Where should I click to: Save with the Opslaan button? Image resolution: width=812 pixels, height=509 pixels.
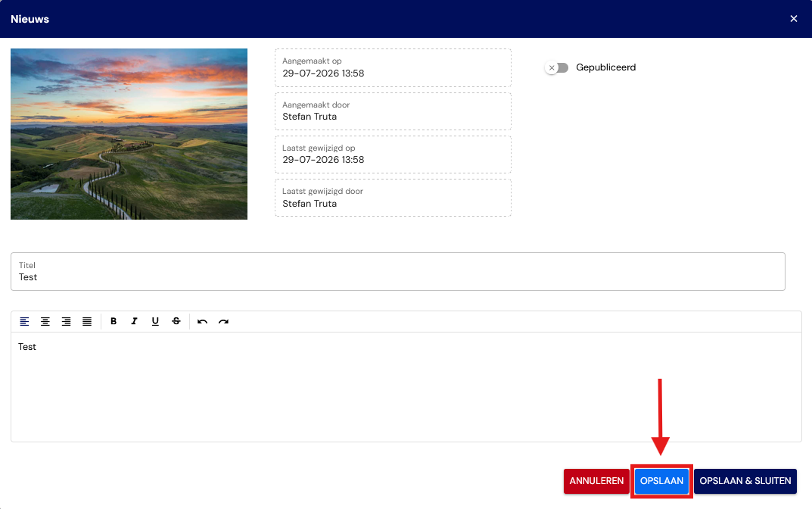pos(662,481)
